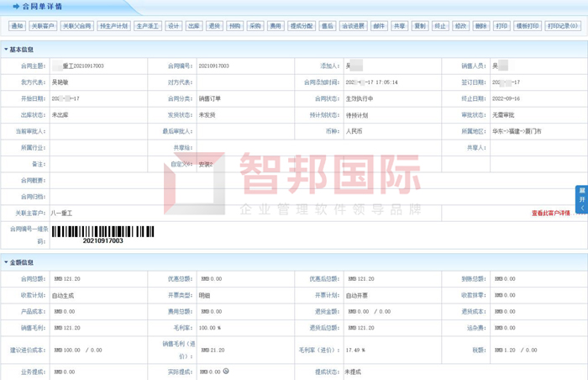Click the 终止 toolbar button
588x380 pixels.
click(441, 26)
